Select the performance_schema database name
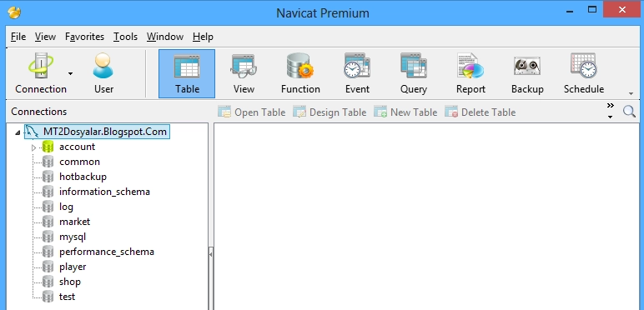The width and height of the screenshot is (644, 310). [x=107, y=252]
